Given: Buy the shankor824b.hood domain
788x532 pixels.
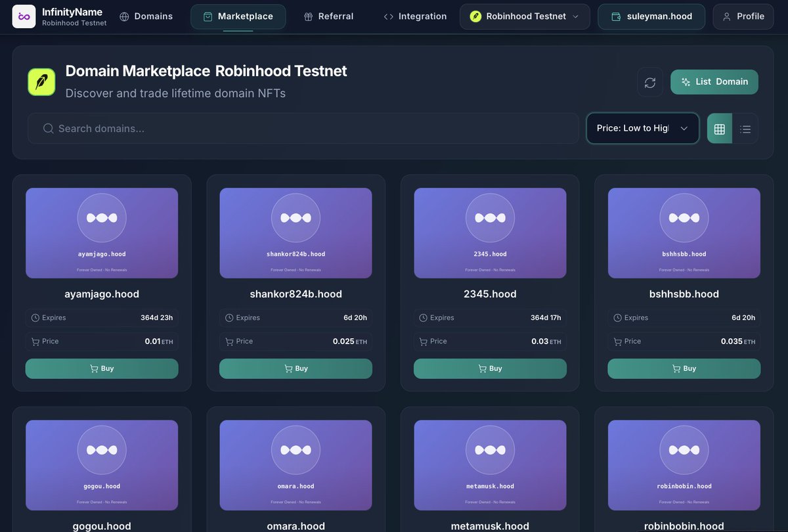Looking at the screenshot, I should click(x=295, y=368).
